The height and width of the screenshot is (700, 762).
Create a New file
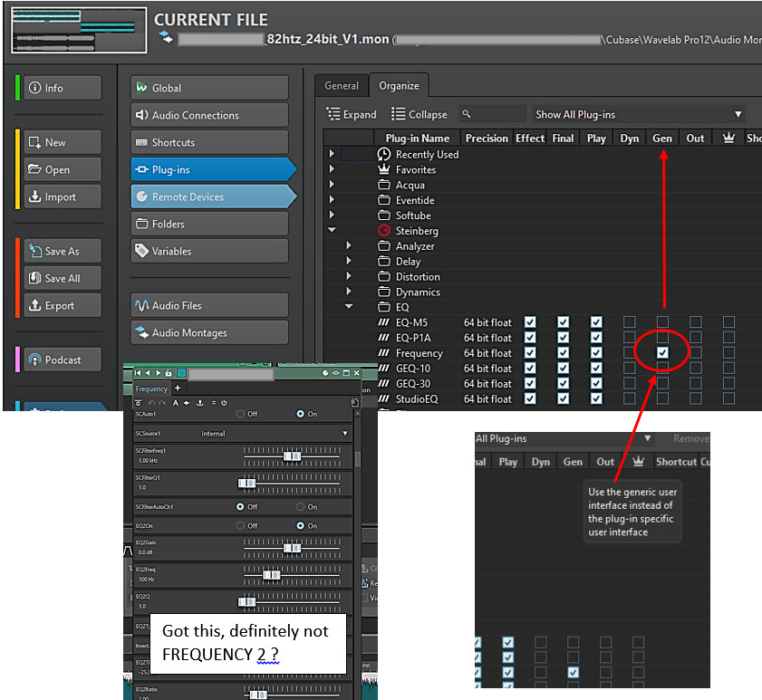tap(63, 142)
